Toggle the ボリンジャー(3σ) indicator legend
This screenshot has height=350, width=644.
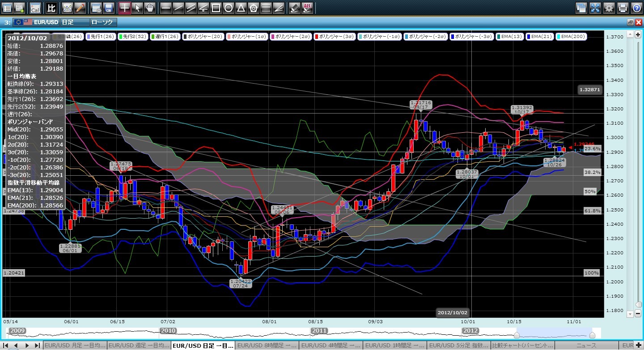pos(335,37)
